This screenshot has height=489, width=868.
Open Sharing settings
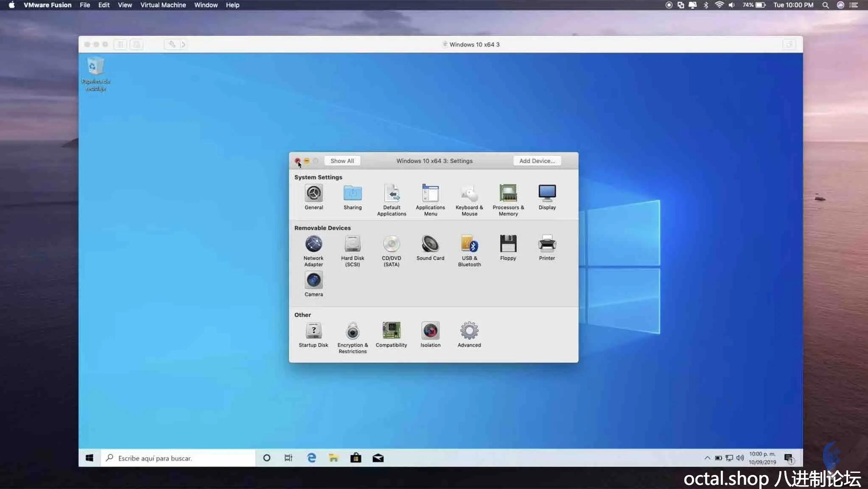click(353, 197)
